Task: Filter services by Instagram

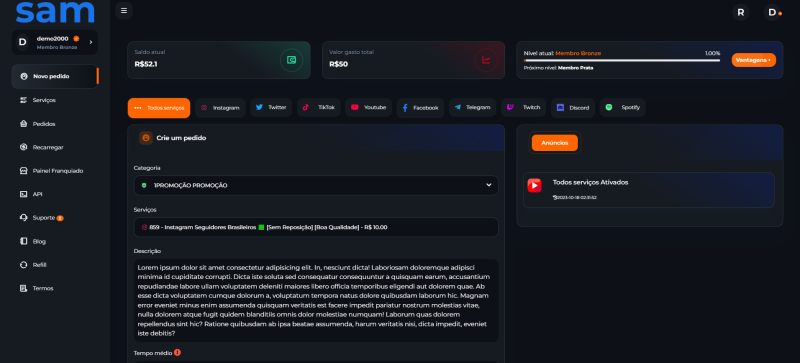Action: pyautogui.click(x=220, y=108)
